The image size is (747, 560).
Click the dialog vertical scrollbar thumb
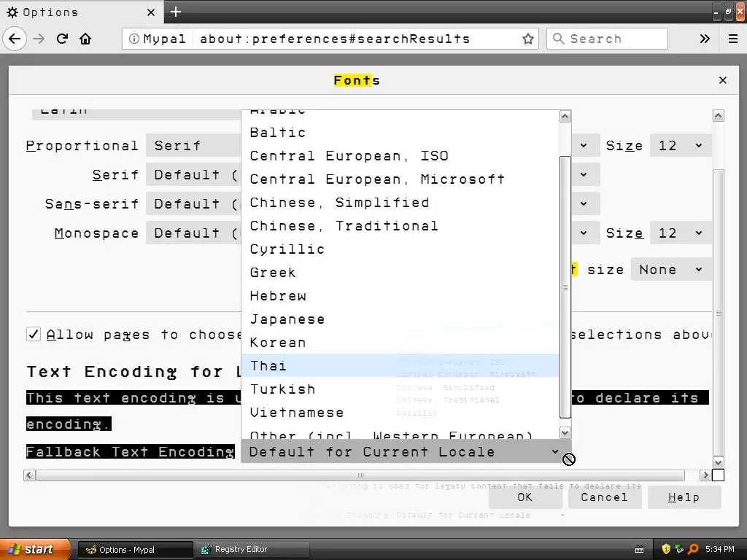[719, 313]
